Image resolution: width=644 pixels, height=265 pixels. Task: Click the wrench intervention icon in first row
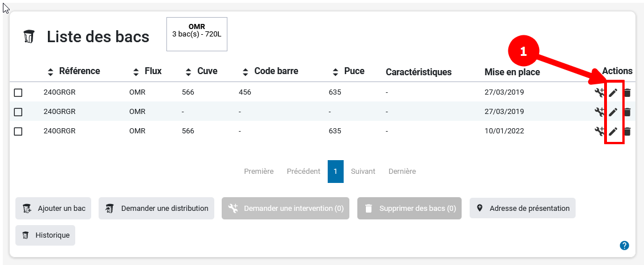pyautogui.click(x=599, y=92)
